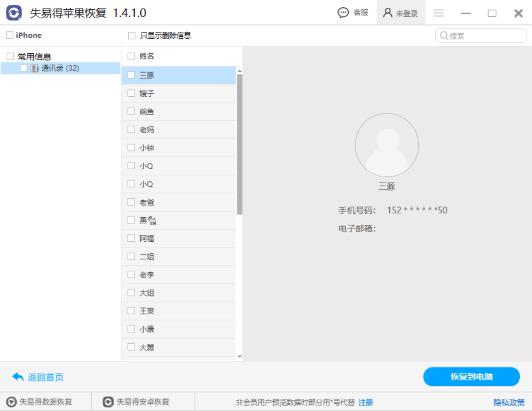The height and width of the screenshot is (411, 532).
Task: Open the hamburger menu icon top right
Action: tap(439, 13)
